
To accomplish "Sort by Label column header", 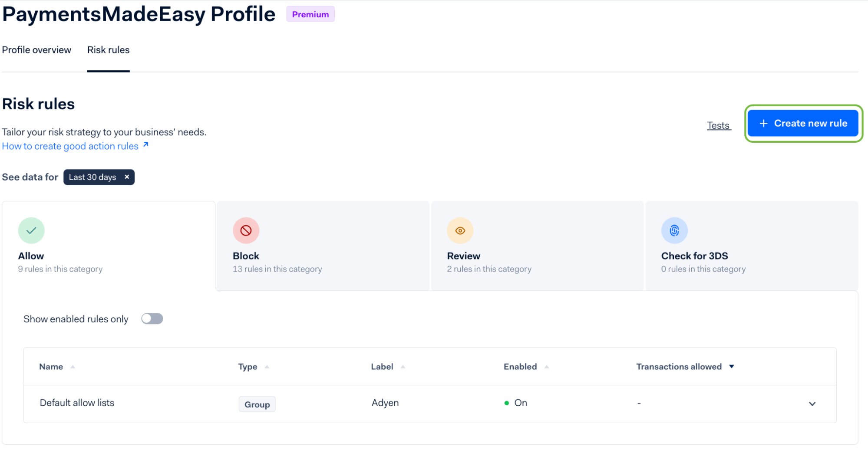I will pyautogui.click(x=382, y=367).
